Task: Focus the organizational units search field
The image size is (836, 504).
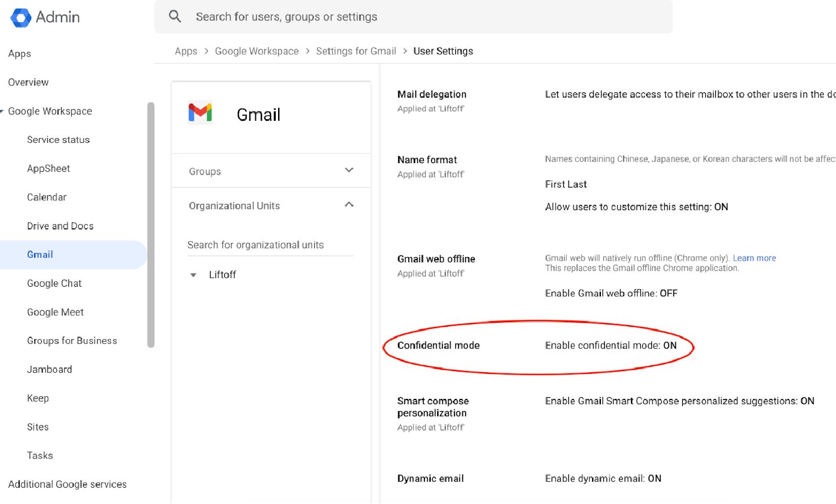Action: click(x=270, y=245)
